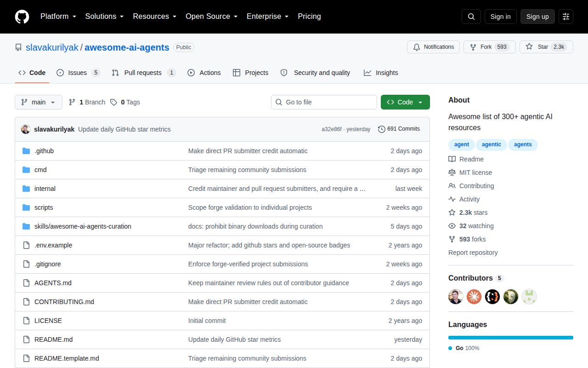Image resolution: width=588 pixels, height=368 pixels.
Task: Click the LICENSE file icon
Action: pyautogui.click(x=26, y=321)
